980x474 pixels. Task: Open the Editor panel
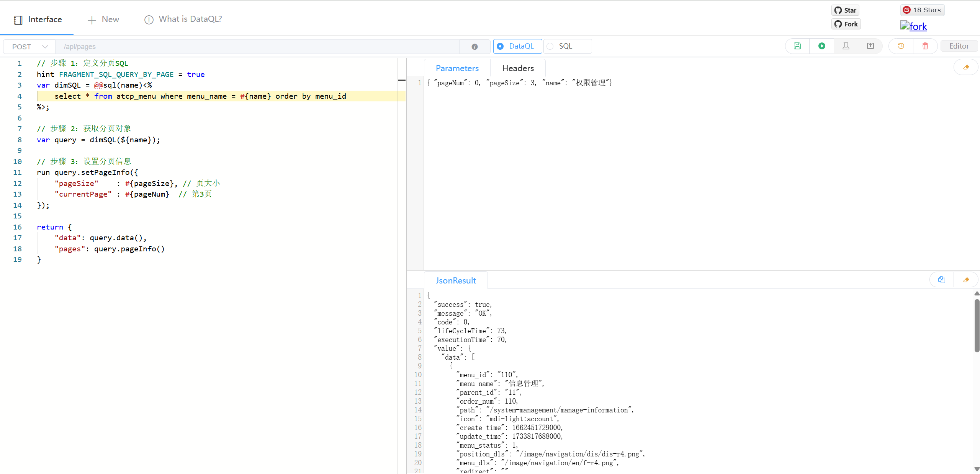pos(959,46)
